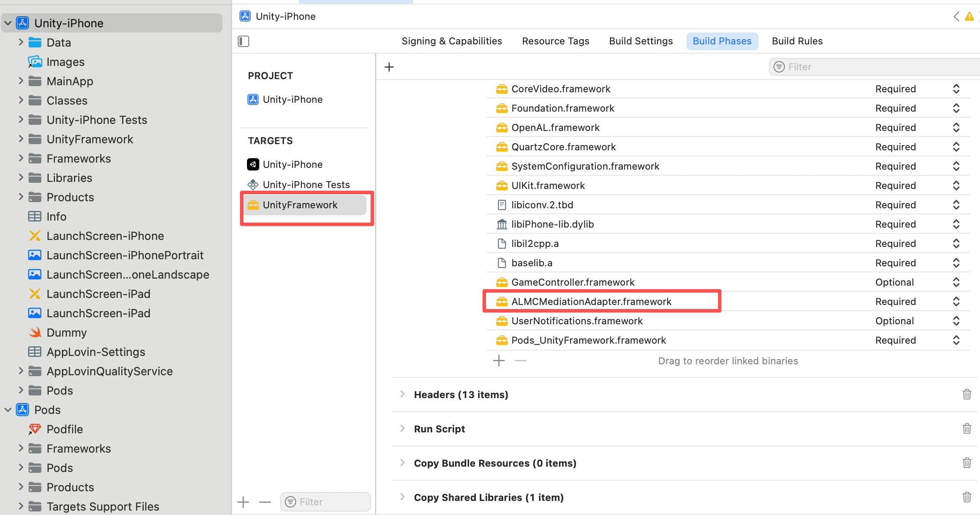Add a new target with the bottom plus button
980x515 pixels.
[x=243, y=502]
